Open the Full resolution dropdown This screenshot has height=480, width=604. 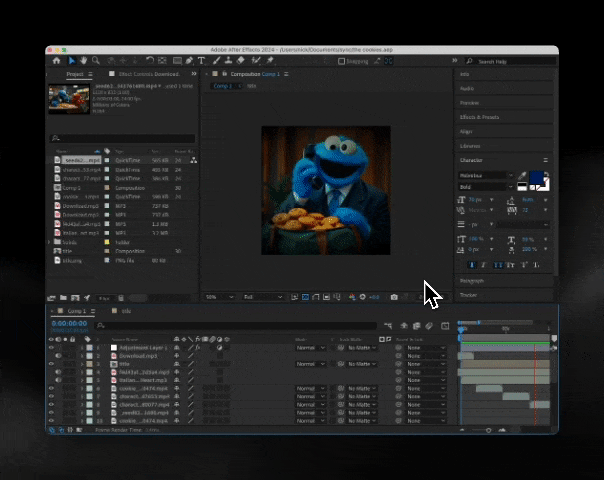point(263,297)
